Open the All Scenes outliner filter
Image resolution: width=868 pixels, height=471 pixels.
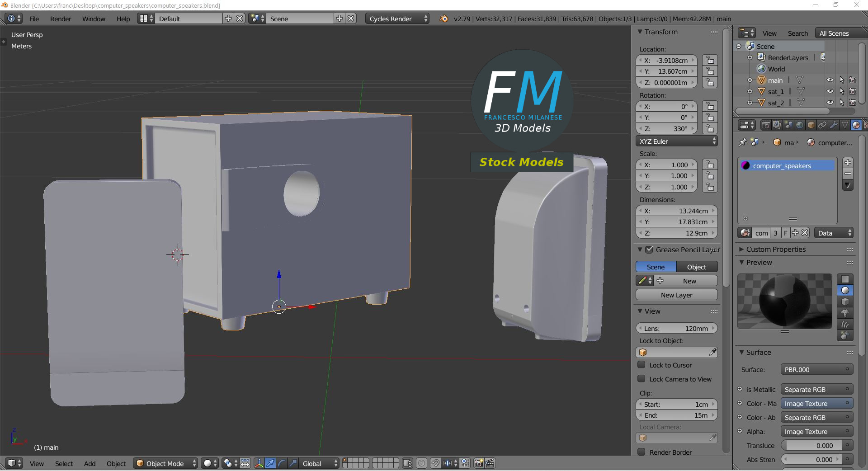tap(840, 33)
